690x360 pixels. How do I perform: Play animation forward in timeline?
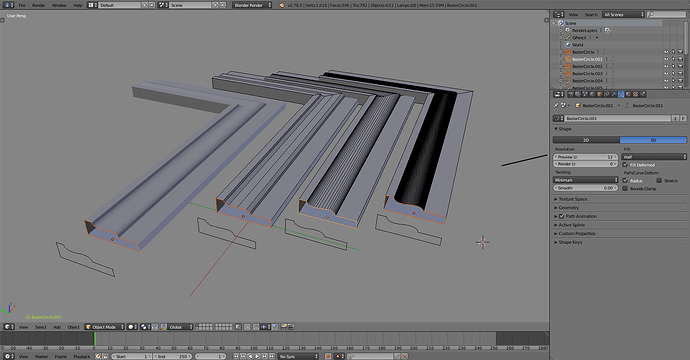257,356
